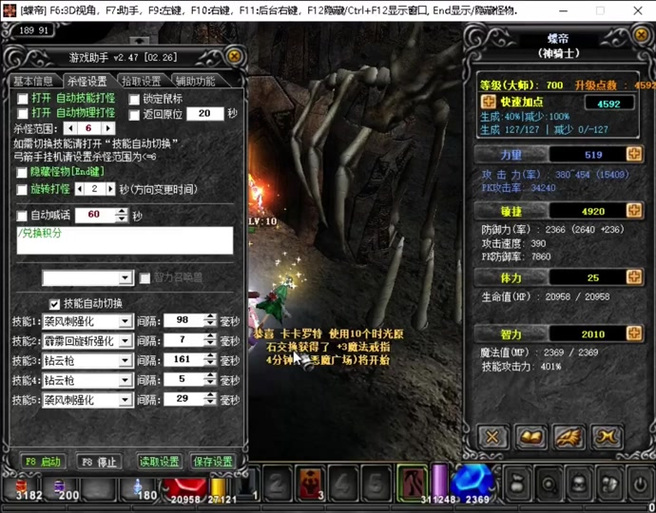The image size is (656, 513).
Task: Increase 旋转打怪 seconds with the right arrow
Action: click(110, 189)
